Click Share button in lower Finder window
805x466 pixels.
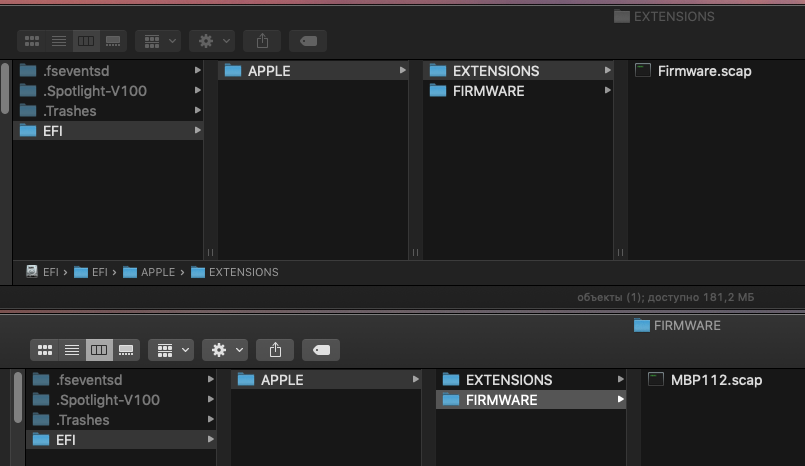[x=275, y=350]
